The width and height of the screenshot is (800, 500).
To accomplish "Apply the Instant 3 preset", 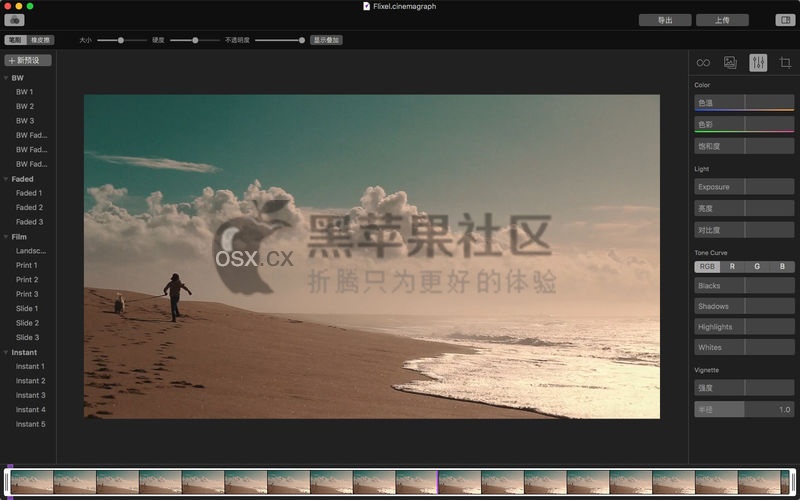I will click(x=30, y=395).
